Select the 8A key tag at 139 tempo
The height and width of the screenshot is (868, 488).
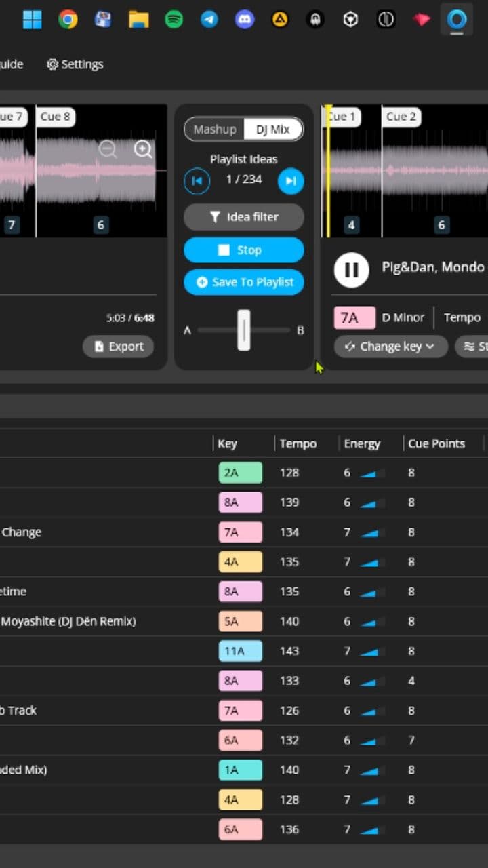240,502
